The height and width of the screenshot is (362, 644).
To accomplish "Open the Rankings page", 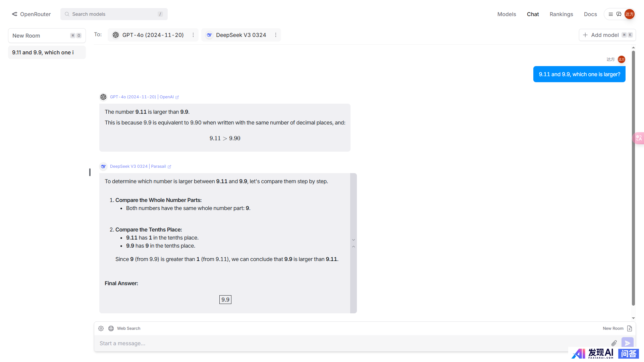I will [x=561, y=14].
